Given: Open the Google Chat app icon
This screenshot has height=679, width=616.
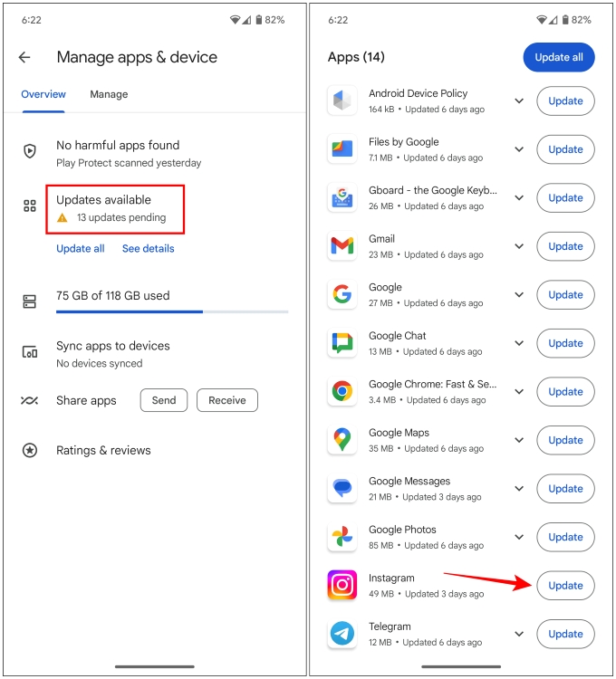Looking at the screenshot, I should (342, 343).
